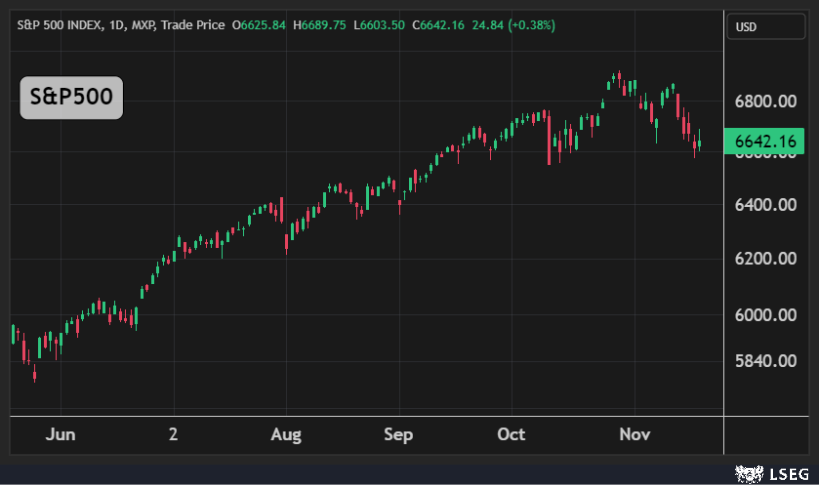Select the Jun marker on time axis
Image resolution: width=819 pixels, height=485 pixels.
[61, 435]
